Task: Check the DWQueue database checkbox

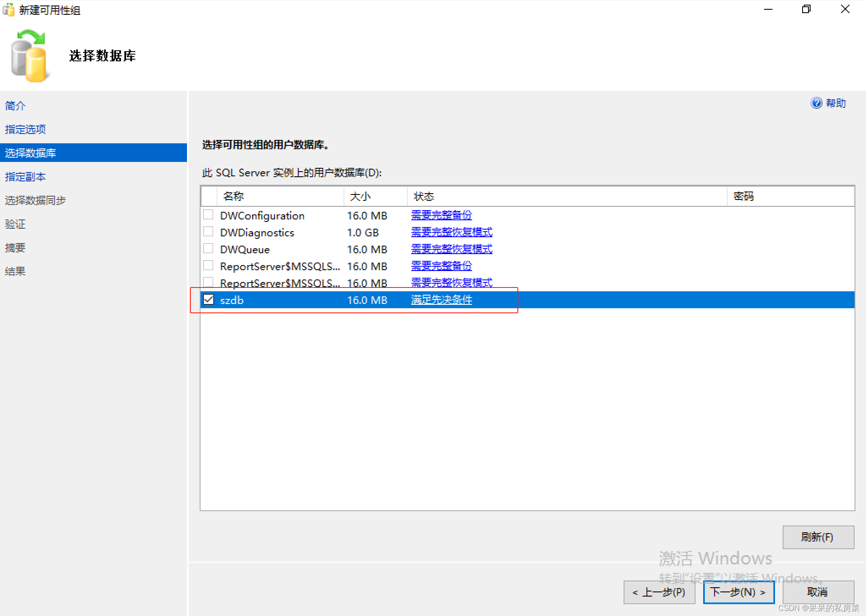Action: click(208, 249)
